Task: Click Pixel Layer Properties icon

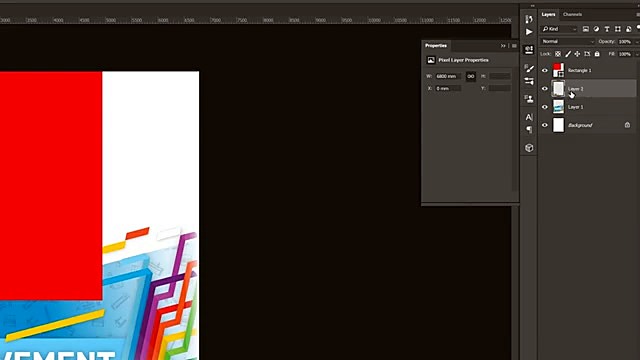Action: (x=431, y=60)
